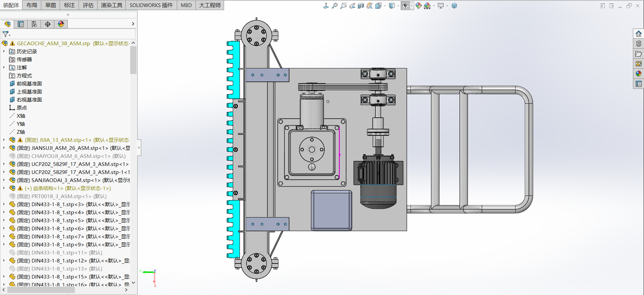Open the View Palette task pane

[x=638, y=64]
